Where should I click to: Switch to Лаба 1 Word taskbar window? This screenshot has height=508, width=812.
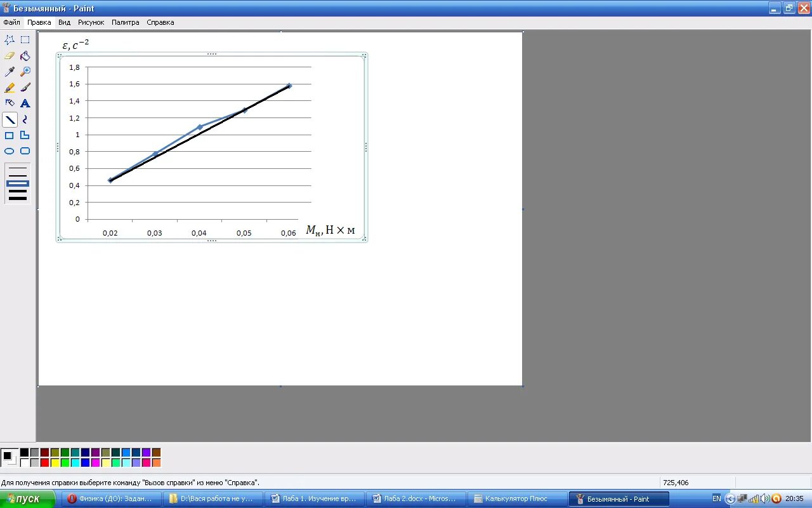pos(315,499)
